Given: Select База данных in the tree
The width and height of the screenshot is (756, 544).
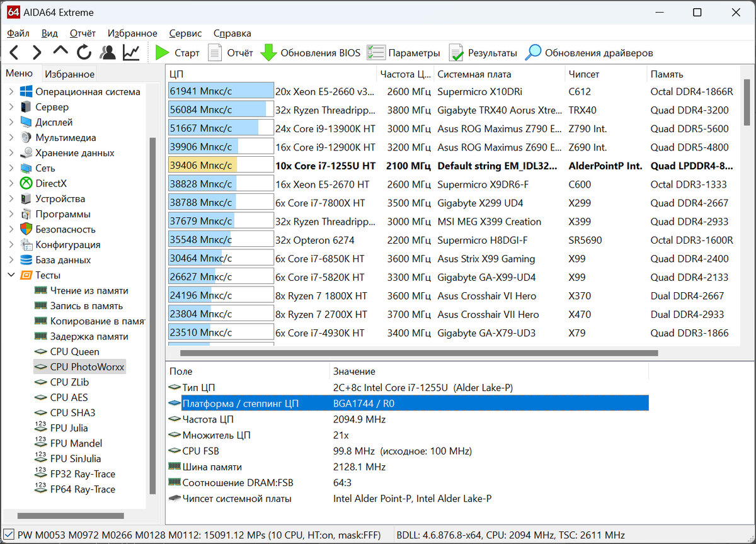Looking at the screenshot, I should point(63,260).
